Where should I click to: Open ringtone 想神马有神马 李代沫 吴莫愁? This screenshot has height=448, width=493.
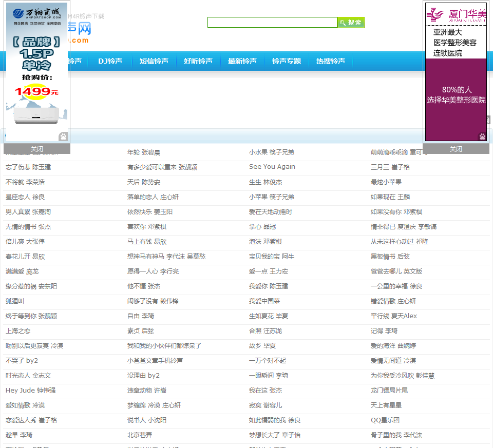click(x=166, y=257)
